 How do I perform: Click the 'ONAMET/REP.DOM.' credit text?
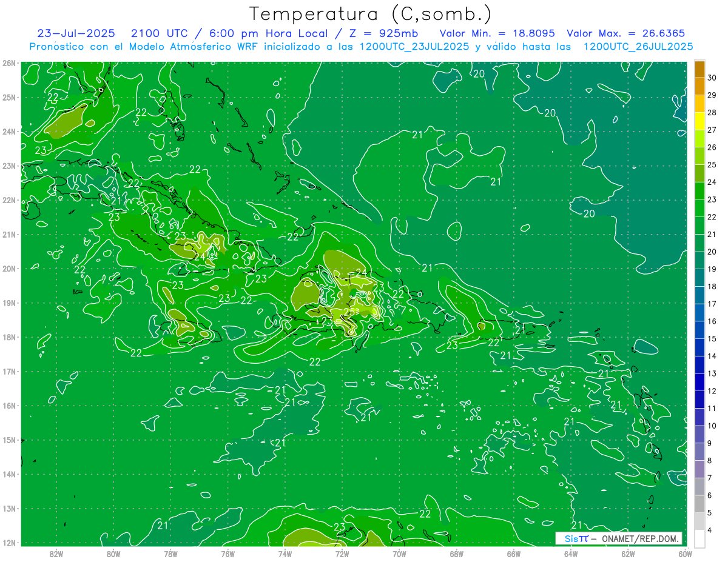coord(640,538)
